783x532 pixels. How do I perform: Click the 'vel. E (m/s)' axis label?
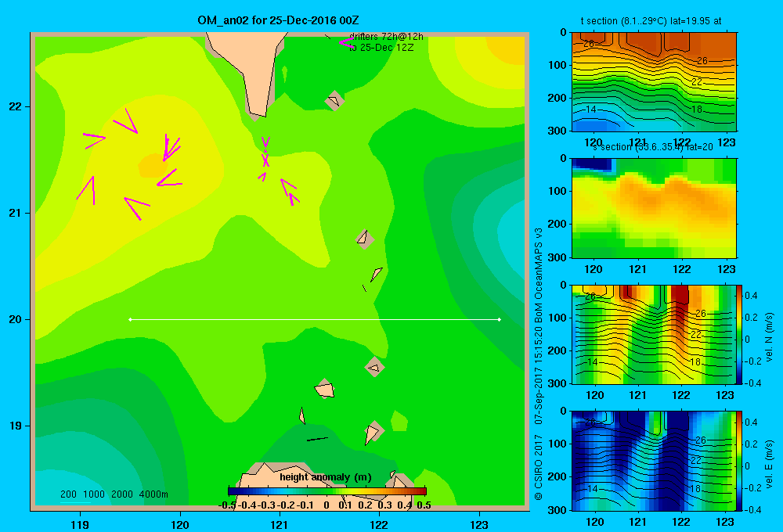pyautogui.click(x=769, y=463)
